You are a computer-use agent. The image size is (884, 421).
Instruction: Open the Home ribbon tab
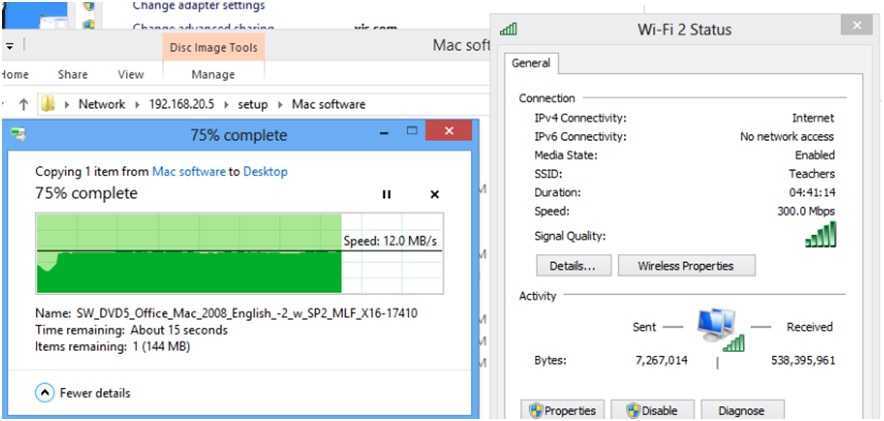tap(15, 74)
